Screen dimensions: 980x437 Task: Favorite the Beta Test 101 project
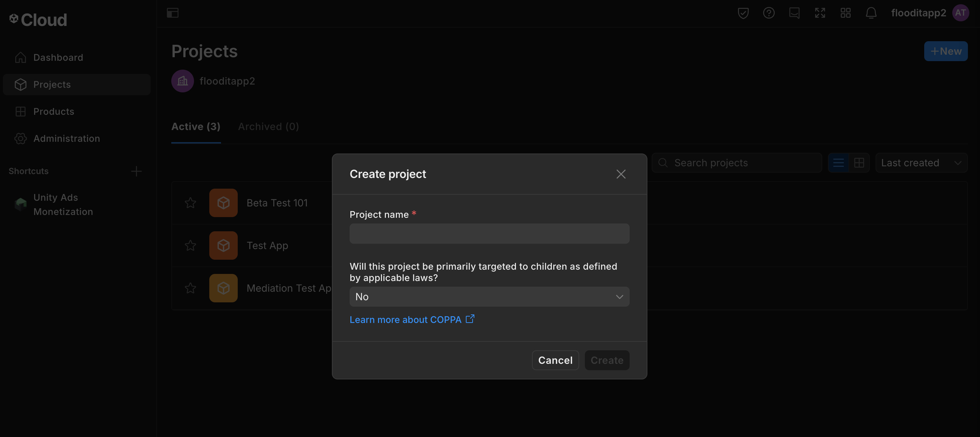click(190, 203)
